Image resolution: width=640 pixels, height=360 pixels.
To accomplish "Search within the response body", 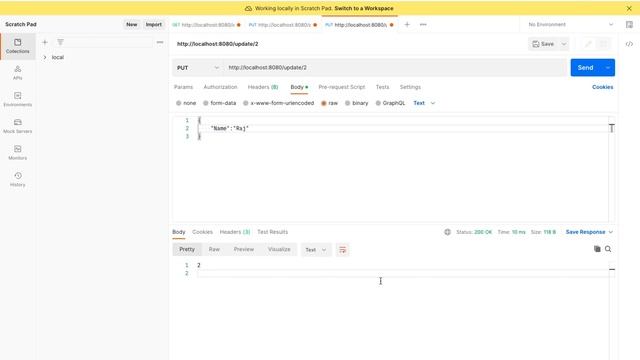I will 608,249.
